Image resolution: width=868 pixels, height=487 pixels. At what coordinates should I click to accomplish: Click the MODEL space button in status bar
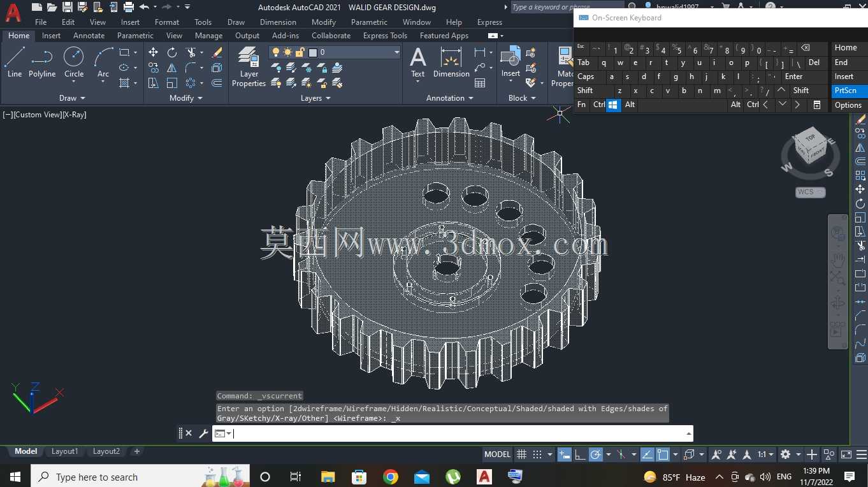(497, 454)
